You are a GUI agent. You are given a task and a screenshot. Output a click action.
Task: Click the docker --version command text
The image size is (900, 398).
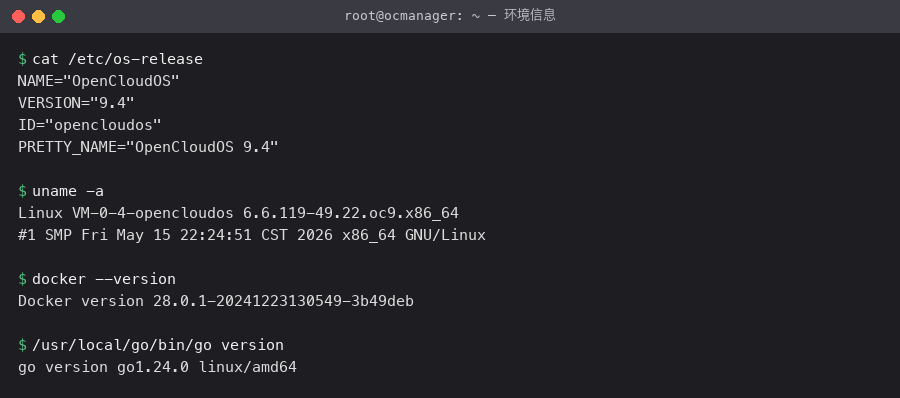pos(104,279)
